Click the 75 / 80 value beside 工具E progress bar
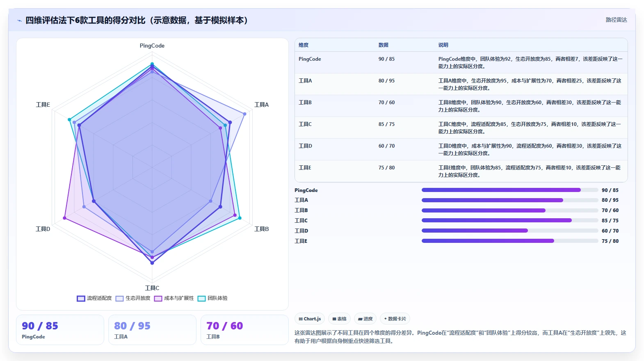Image resolution: width=644 pixels, height=361 pixels. point(610,241)
